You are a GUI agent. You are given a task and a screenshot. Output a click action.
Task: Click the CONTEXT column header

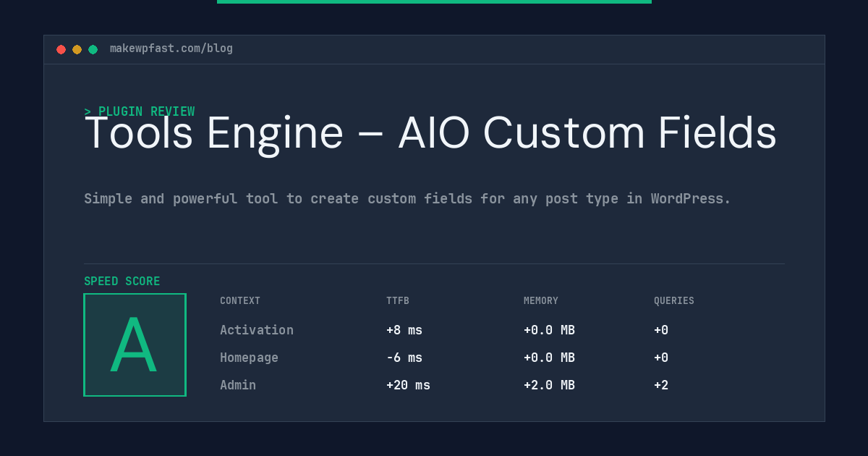click(x=240, y=300)
